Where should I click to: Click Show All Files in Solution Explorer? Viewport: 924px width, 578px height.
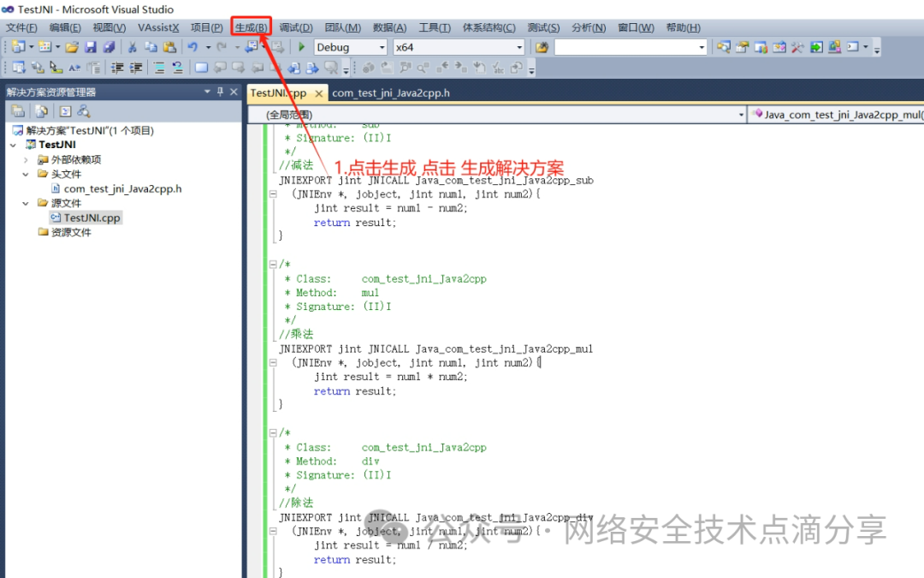coord(41,110)
